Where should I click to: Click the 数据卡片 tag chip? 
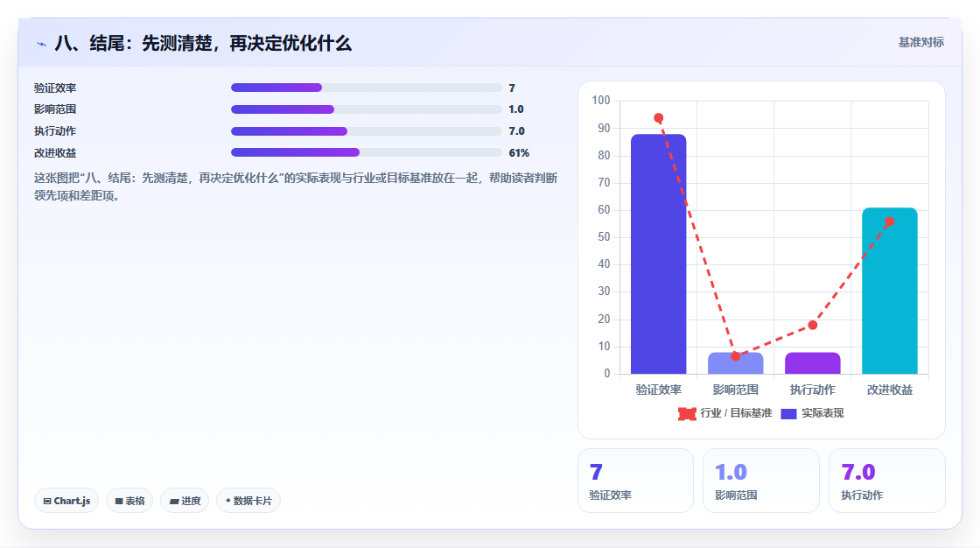(248, 501)
